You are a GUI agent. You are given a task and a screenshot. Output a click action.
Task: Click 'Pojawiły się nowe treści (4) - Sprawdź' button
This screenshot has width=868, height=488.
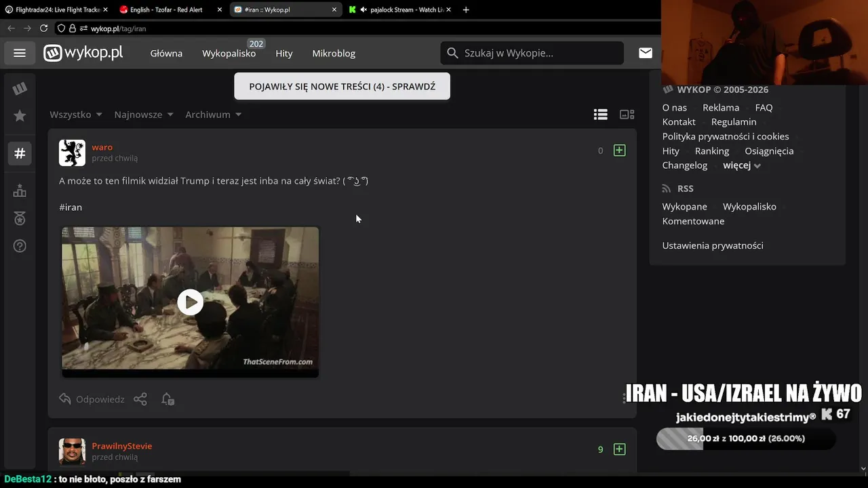[342, 86]
